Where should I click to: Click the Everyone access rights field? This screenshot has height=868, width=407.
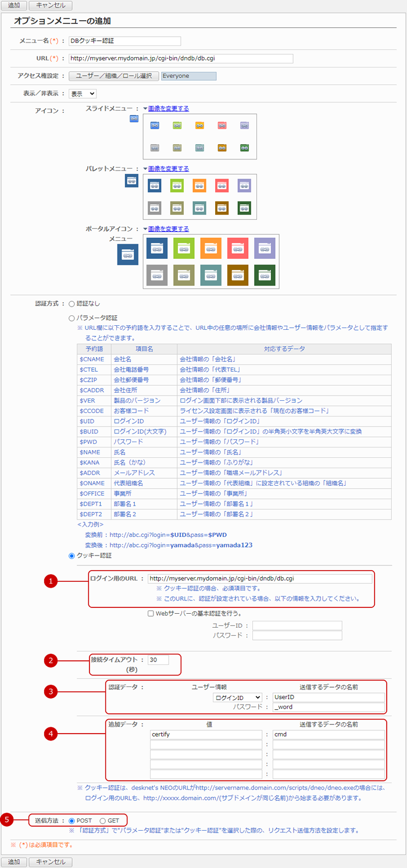(x=188, y=76)
